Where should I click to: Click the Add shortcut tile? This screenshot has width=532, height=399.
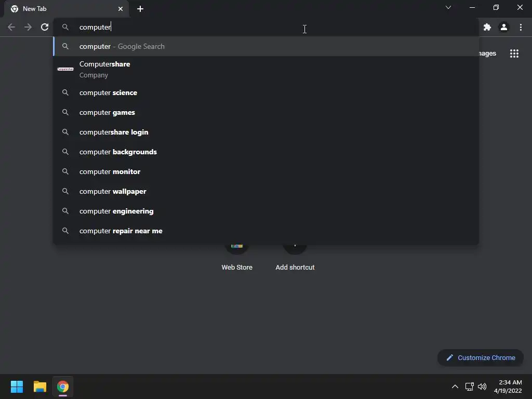295,258
